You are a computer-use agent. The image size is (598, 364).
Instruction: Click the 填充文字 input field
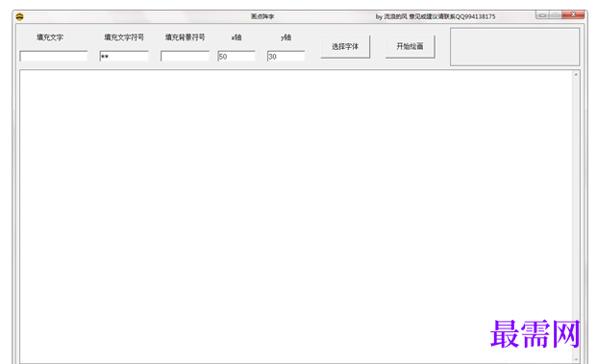tap(54, 56)
